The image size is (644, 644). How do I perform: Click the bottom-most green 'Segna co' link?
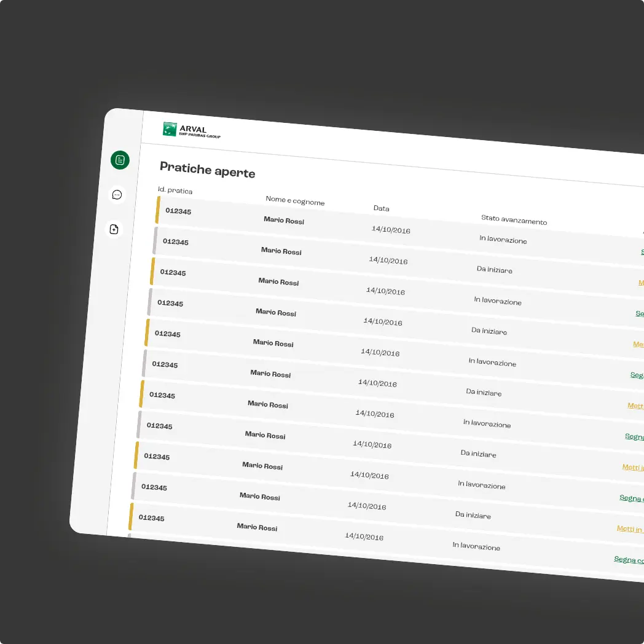point(629,560)
